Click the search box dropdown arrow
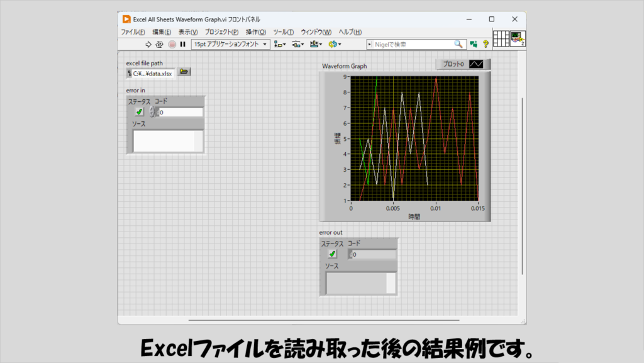Viewport: 644px width, 363px height. 370,44
